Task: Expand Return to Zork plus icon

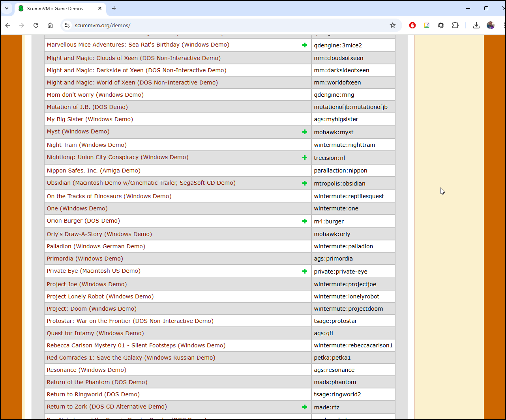Action: pyautogui.click(x=304, y=407)
